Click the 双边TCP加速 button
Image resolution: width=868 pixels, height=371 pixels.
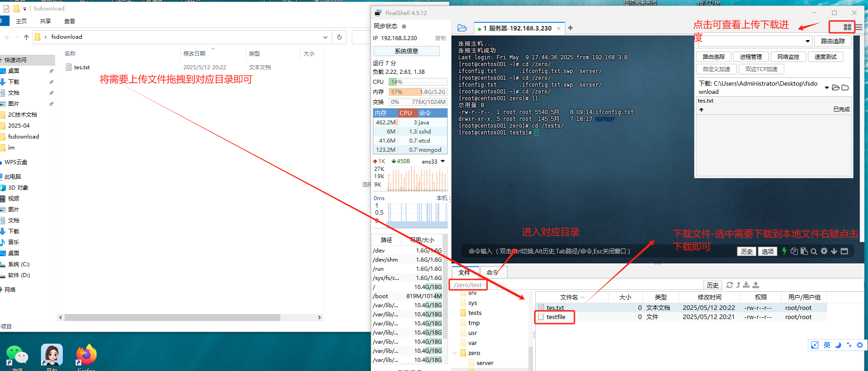[x=761, y=69]
